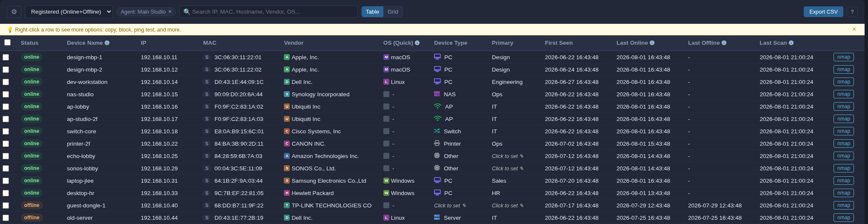The image size is (868, 224).
Task: Click the Last Scan info icon
Action: coord(791,43)
